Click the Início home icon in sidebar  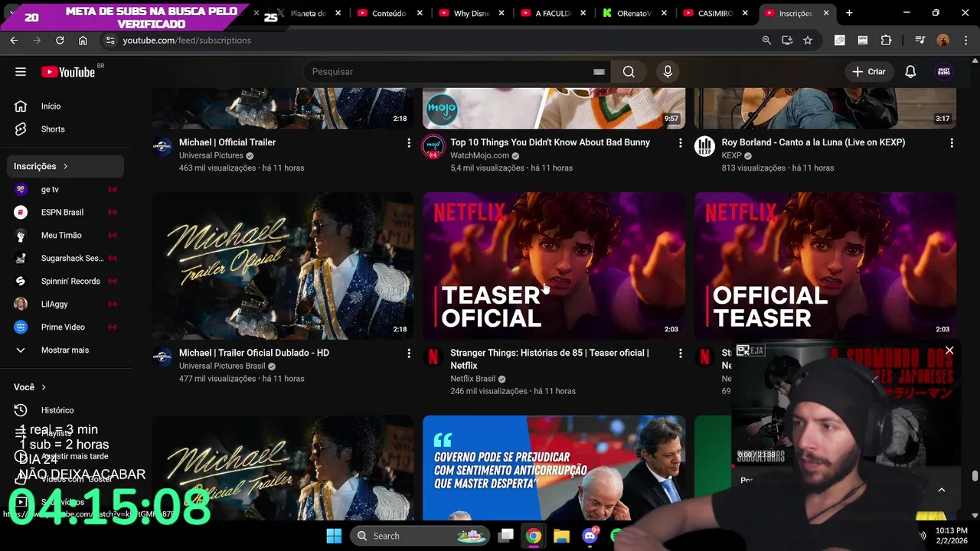click(21, 106)
